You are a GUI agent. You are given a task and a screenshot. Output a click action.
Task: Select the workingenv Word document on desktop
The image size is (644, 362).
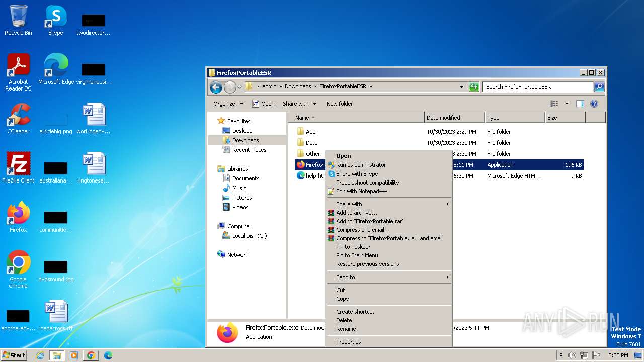pyautogui.click(x=94, y=119)
